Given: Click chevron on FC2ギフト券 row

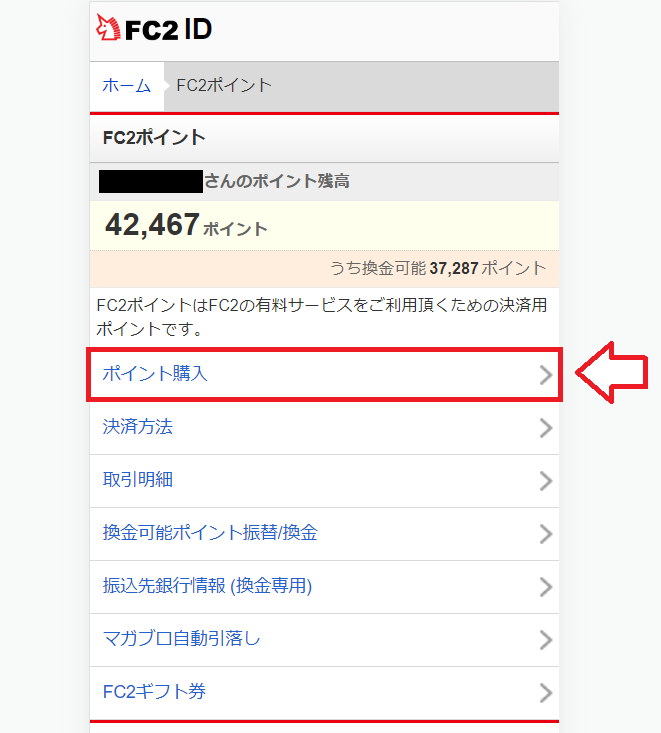Looking at the screenshot, I should click(546, 693).
